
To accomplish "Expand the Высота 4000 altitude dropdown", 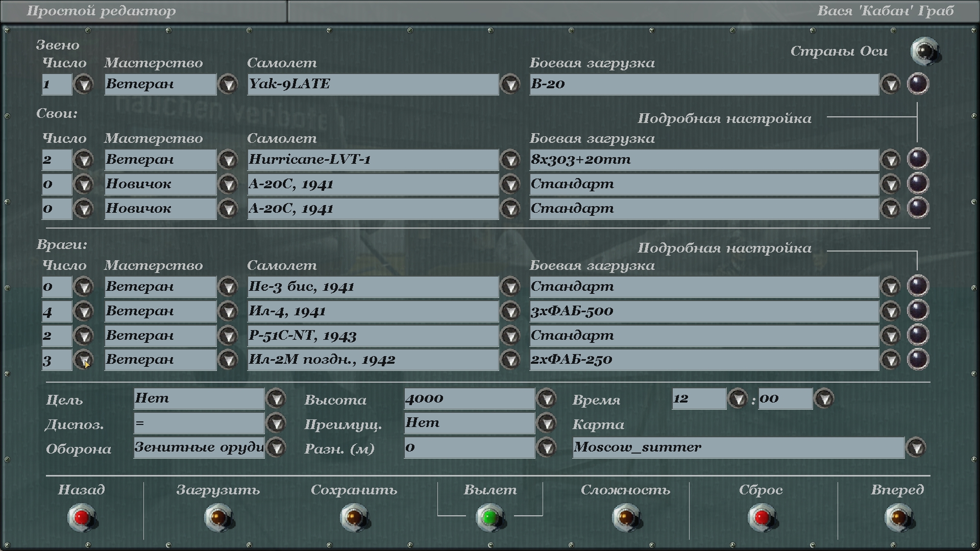I will pos(547,398).
